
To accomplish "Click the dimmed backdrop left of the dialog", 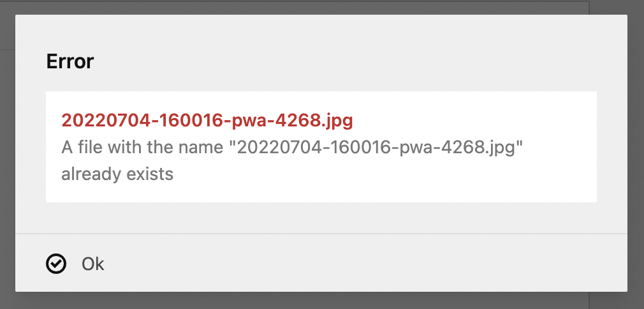I will (7, 160).
